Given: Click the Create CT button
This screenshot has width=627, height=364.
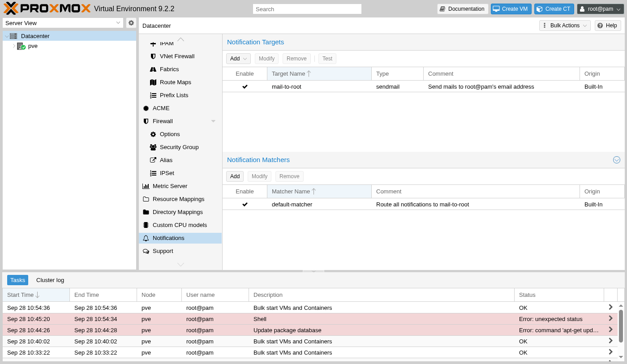Looking at the screenshot, I should (554, 9).
